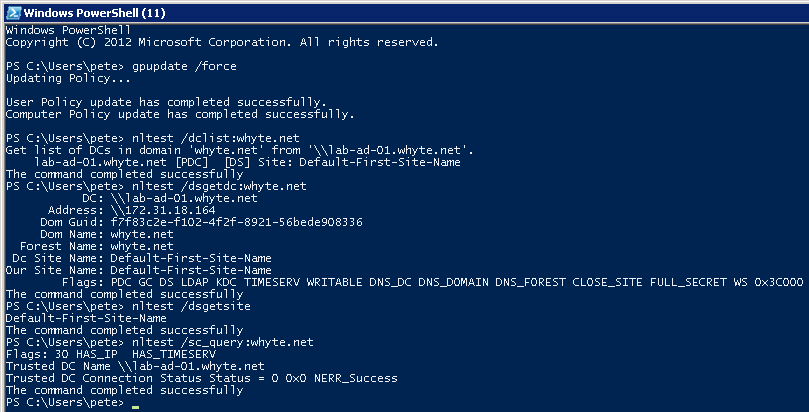Click the Dom Guid value f7f83c2e-f102
Image resolution: width=809 pixels, height=412 pixels.
(x=236, y=223)
